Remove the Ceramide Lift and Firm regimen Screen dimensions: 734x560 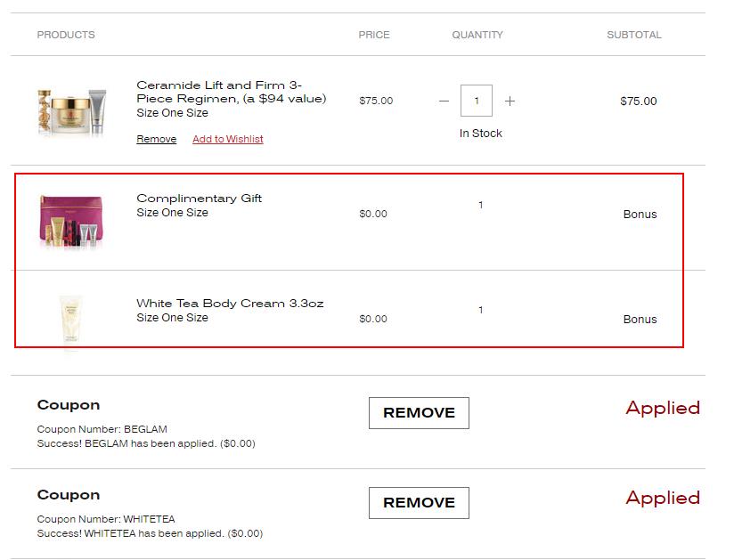156,139
